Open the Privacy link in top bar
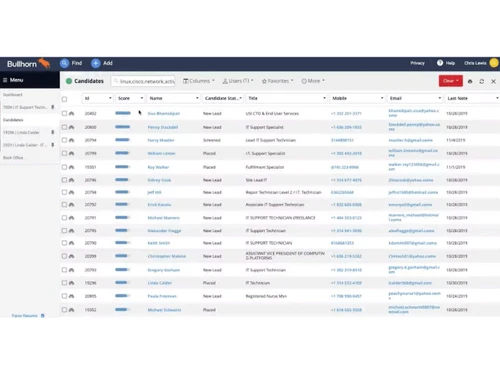This screenshot has width=500, height=375. 417,63
